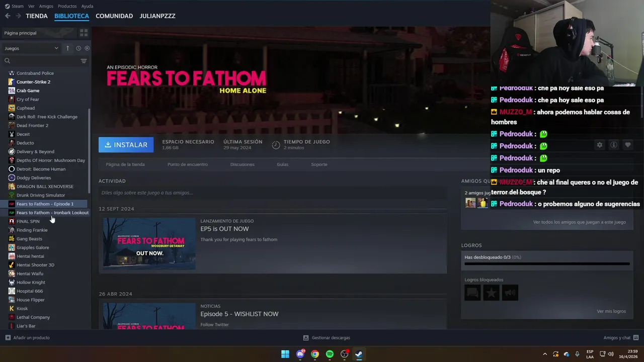Open the Episode 5 - WISHLIST NOW post
The height and width of the screenshot is (362, 644).
click(x=239, y=314)
